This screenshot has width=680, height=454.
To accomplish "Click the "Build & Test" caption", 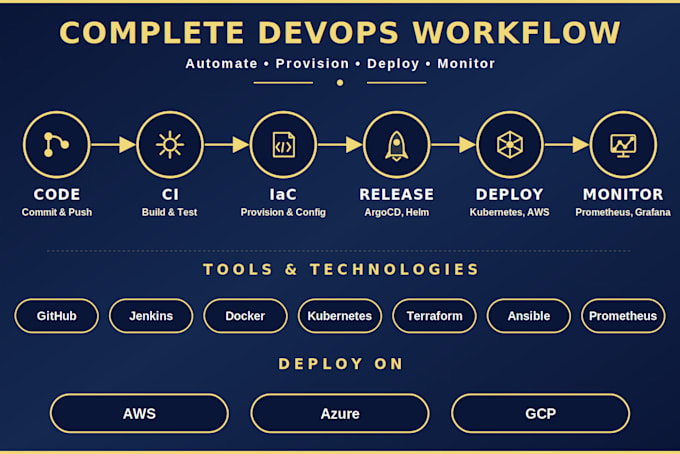I will (170, 212).
